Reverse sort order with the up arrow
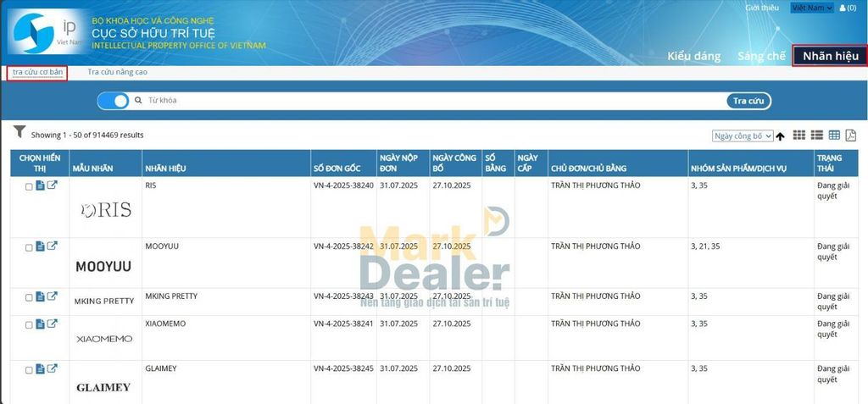Screen dimensions: 868x404 (x=780, y=136)
